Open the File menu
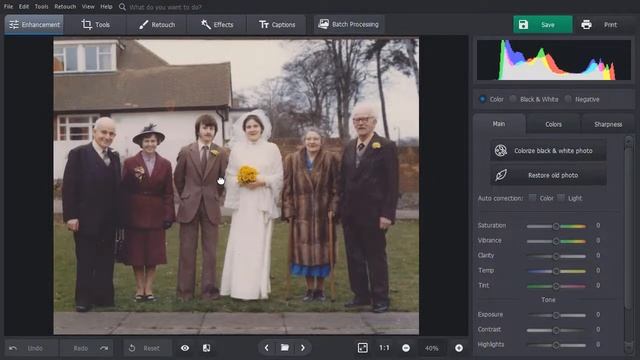 pyautogui.click(x=8, y=7)
